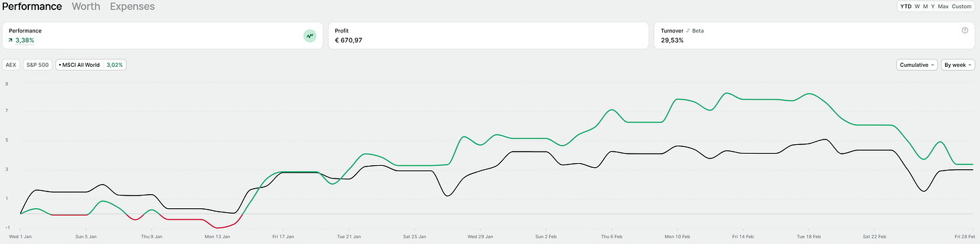Viewport: 980px width, 244px height.
Task: Click the Performance value 3,38%
Action: click(x=25, y=40)
